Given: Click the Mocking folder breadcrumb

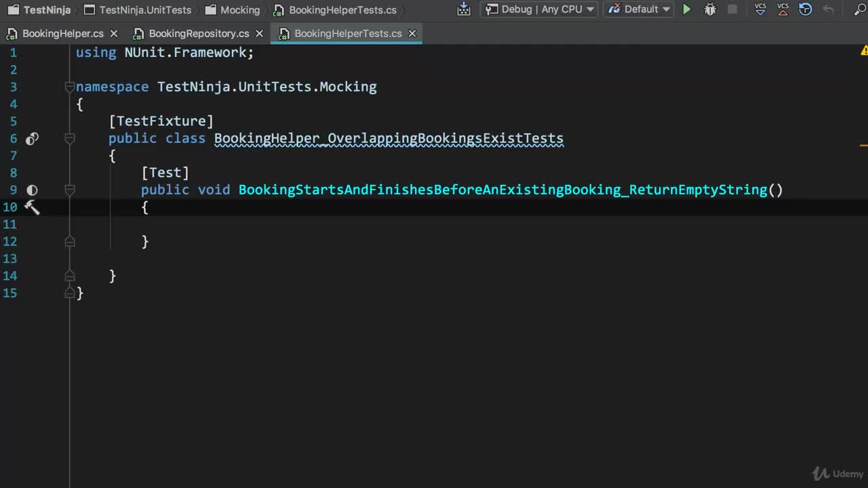Looking at the screenshot, I should [x=233, y=9].
